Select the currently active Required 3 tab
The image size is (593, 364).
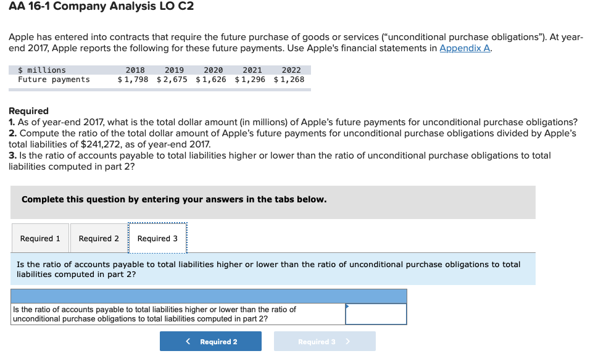pyautogui.click(x=157, y=238)
